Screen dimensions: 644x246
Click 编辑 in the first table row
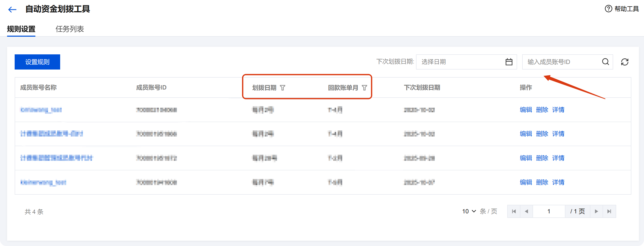[x=526, y=110]
